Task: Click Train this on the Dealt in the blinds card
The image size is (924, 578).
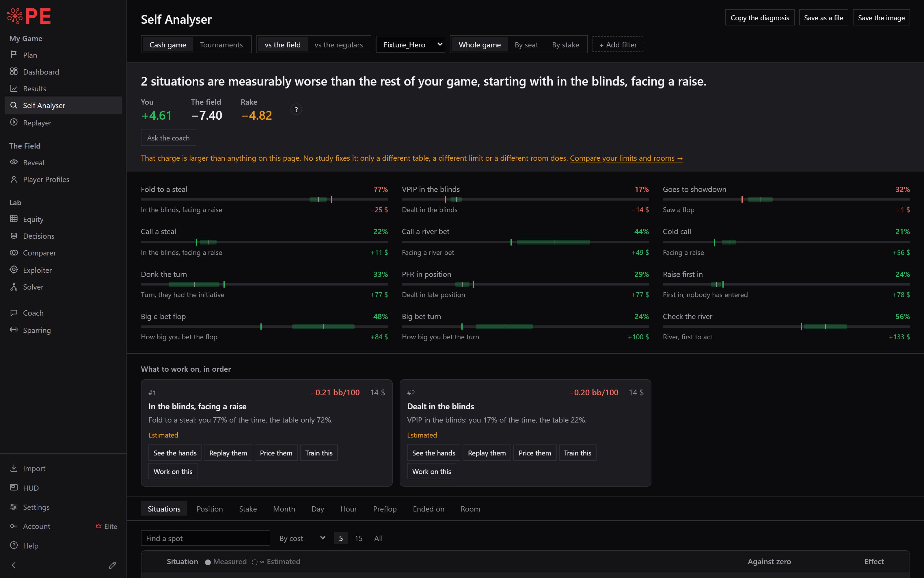Action: pos(577,453)
